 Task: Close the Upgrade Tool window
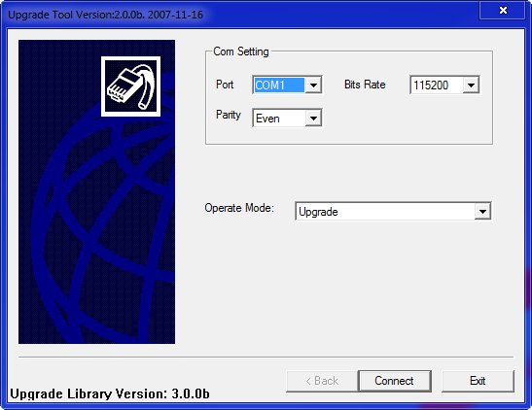point(502,11)
